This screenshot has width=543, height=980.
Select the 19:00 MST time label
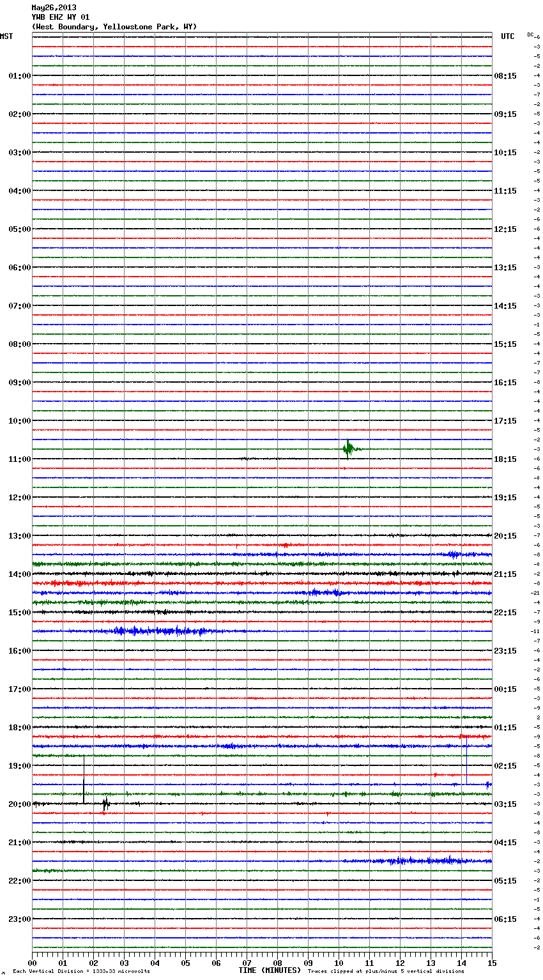20,765
